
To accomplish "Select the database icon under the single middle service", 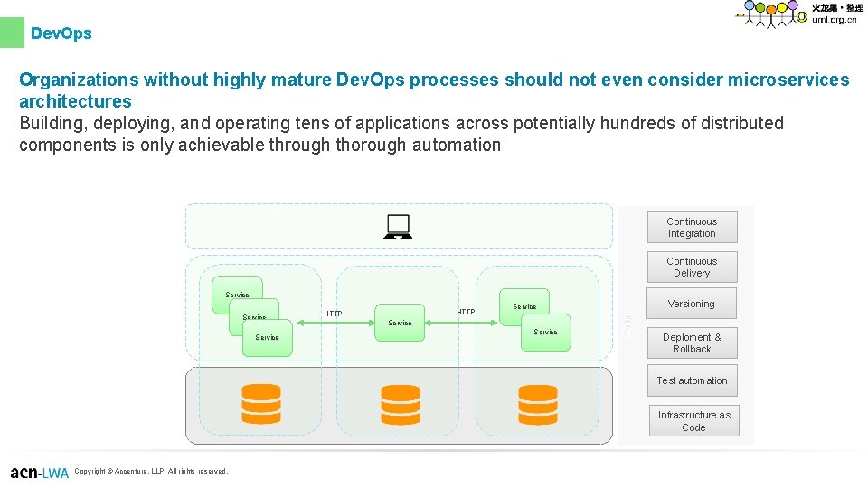I will point(401,405).
